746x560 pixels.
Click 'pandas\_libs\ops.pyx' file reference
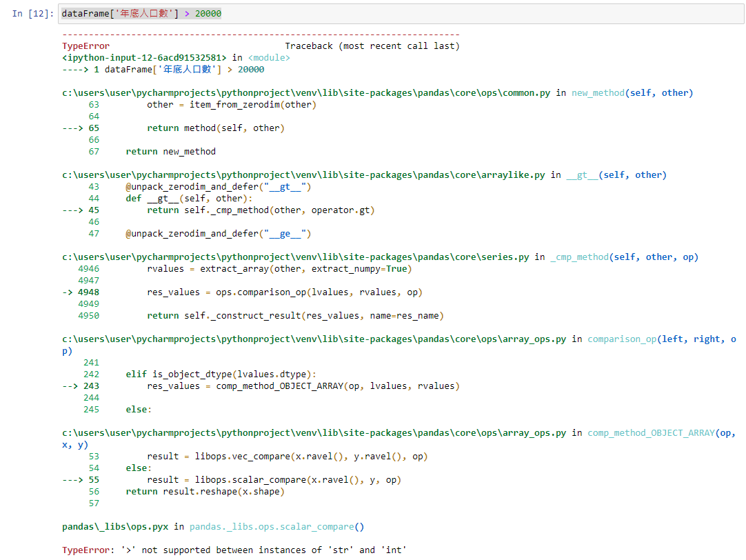coord(115,527)
